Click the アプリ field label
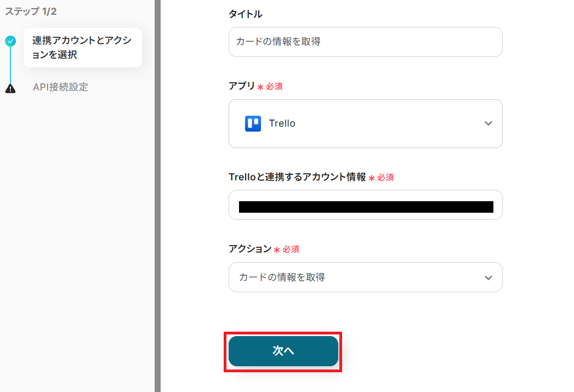Image resolution: width=574 pixels, height=392 pixels. pyautogui.click(x=242, y=86)
